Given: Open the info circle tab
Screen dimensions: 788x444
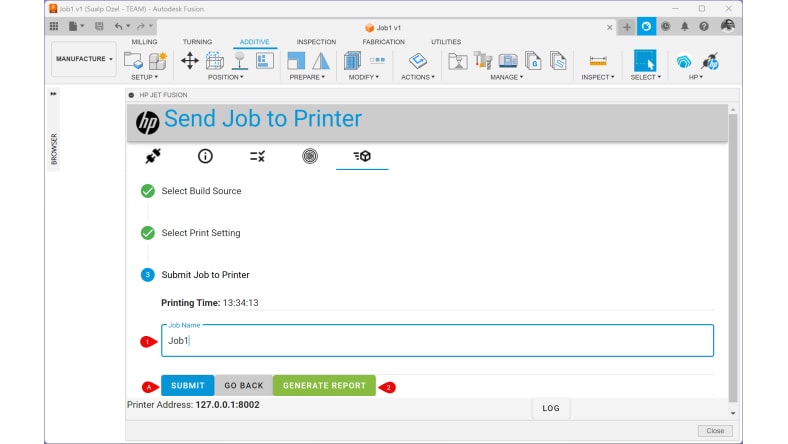Looking at the screenshot, I should coord(205,156).
